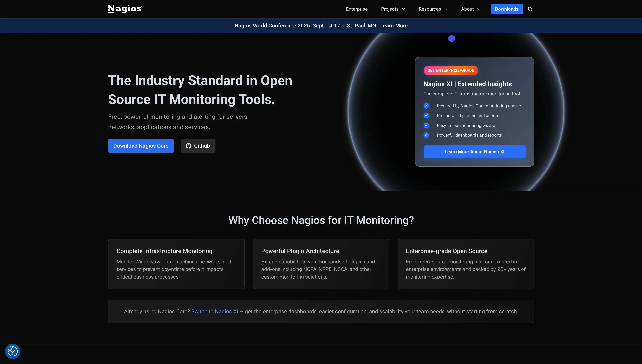This screenshot has height=364, width=642.
Task: Click Download Nagios Core
Action: tap(141, 146)
